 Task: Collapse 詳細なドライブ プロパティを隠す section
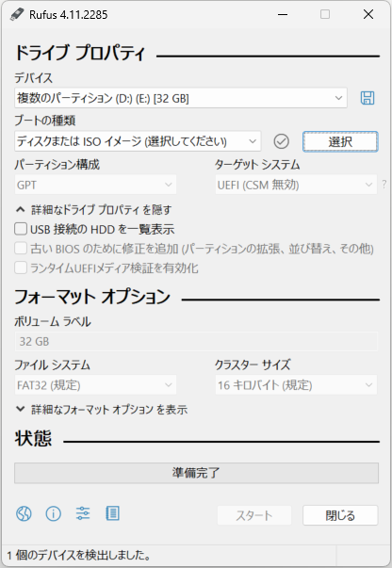[x=93, y=209]
